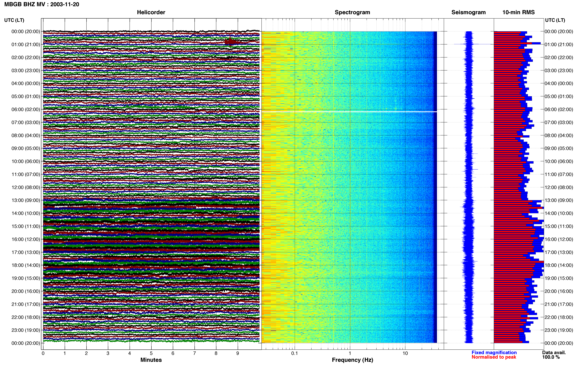Screen dimensions: 588x368
Task: Click the left 19:00 (15:00) time label
Action: pyautogui.click(x=26, y=278)
